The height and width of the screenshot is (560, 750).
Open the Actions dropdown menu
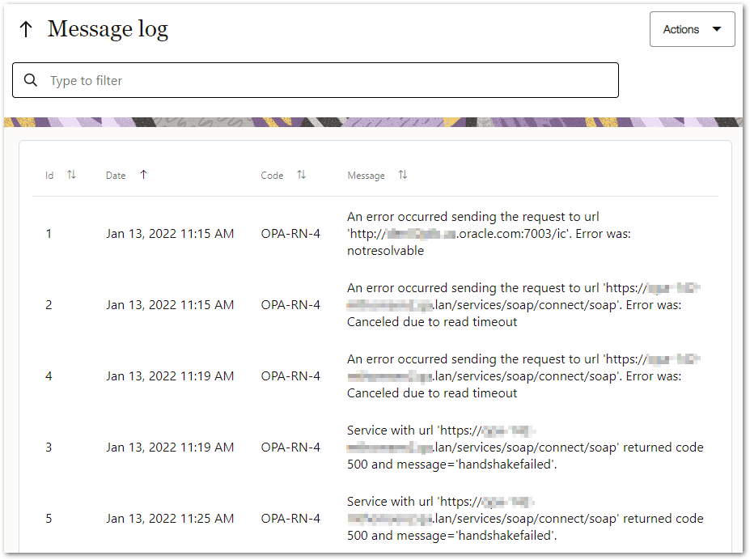[x=692, y=28]
